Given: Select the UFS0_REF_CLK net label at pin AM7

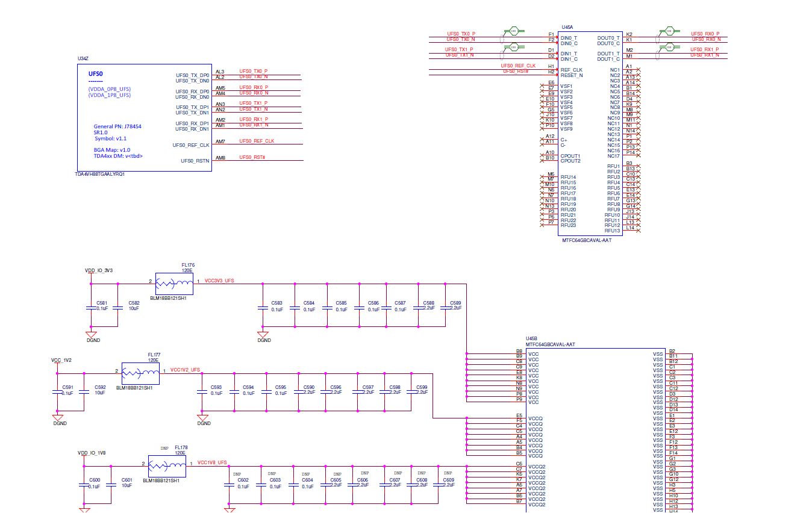Looking at the screenshot, I should [x=257, y=141].
